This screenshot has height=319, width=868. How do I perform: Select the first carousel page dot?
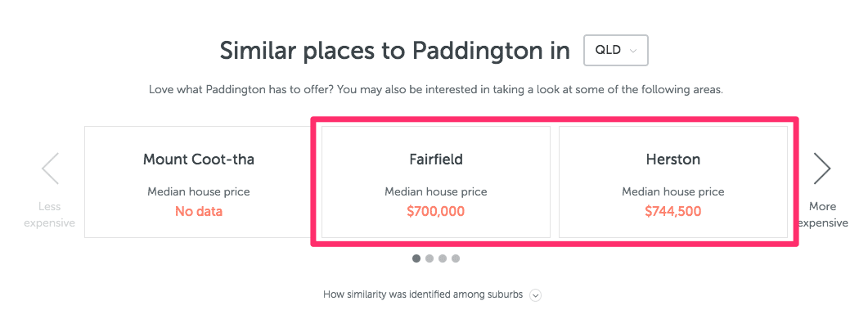coord(416,258)
